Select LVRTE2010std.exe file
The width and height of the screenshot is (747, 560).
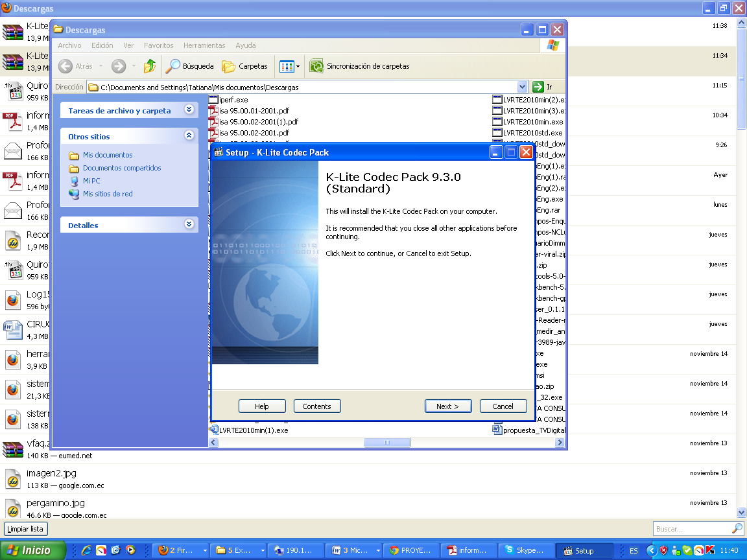tap(527, 133)
